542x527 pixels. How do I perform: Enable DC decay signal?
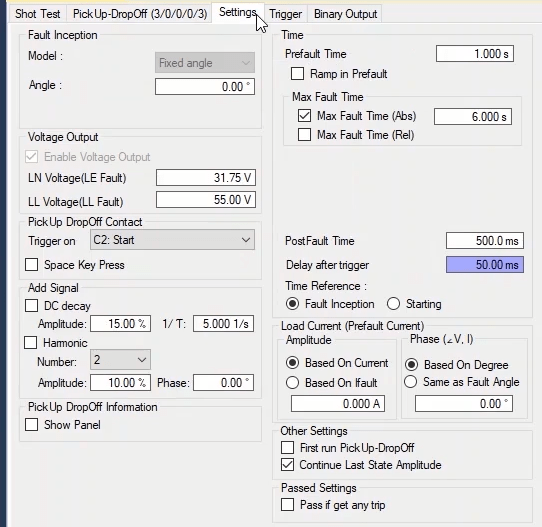click(x=31, y=306)
